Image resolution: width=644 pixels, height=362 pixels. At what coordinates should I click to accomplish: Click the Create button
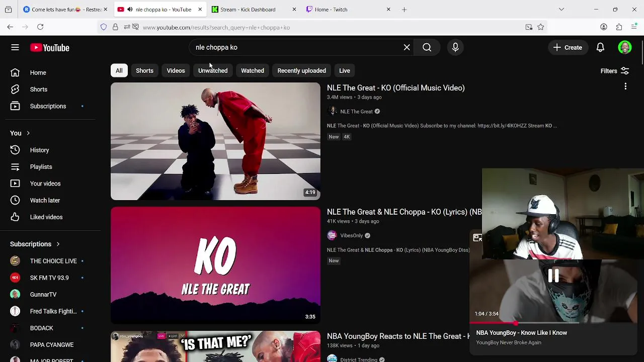568,47
